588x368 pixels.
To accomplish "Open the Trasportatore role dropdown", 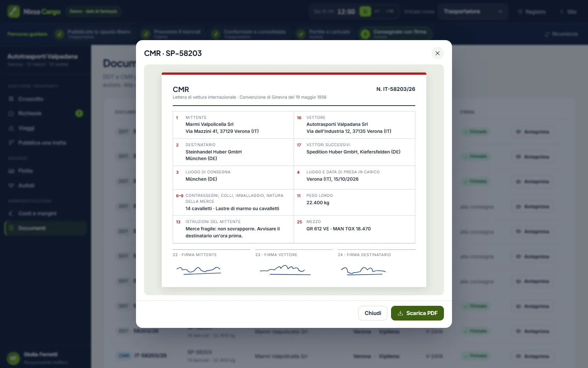I will pyautogui.click(x=473, y=11).
